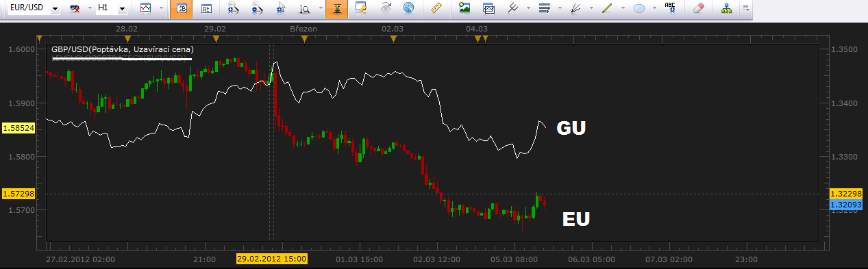Click the GU label on the chart
Viewport: 868px width, 269px height.
tap(571, 129)
